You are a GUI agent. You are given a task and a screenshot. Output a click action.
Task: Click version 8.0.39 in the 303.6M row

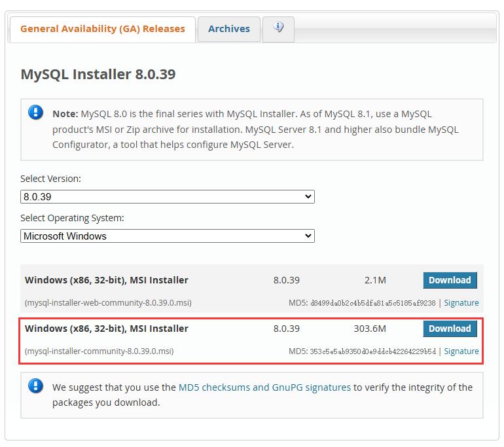[x=287, y=329]
